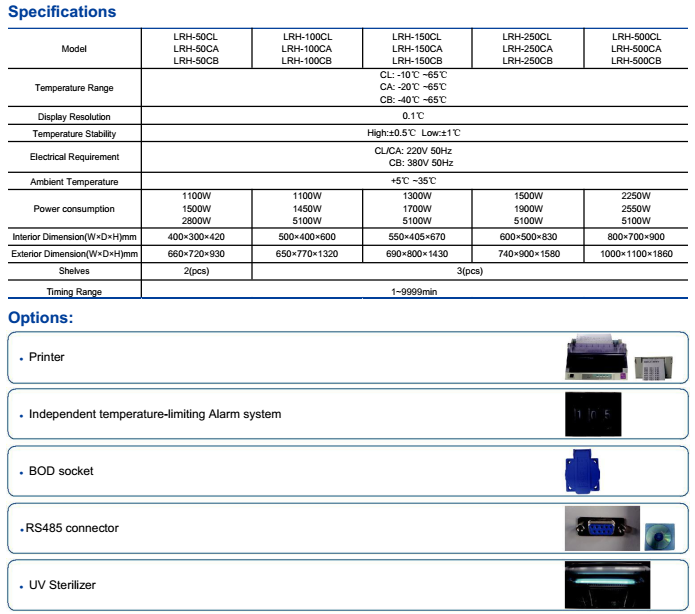Click the LRH-100CA model cell
The image size is (695, 614).
point(307,49)
